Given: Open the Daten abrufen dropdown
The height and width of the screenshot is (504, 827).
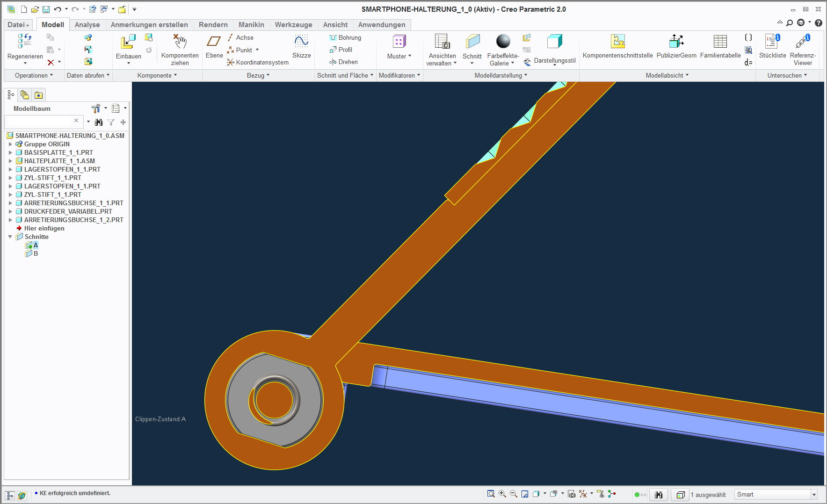Looking at the screenshot, I should pyautogui.click(x=88, y=75).
